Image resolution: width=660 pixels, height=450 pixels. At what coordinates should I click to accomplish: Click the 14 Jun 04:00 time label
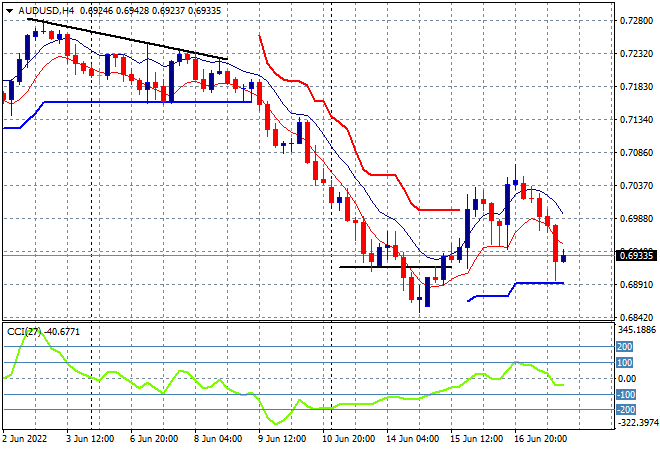point(413,439)
